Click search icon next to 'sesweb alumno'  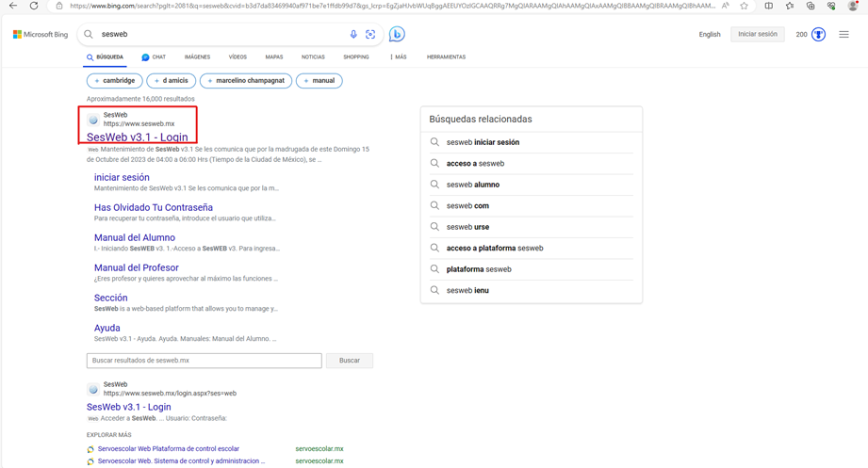point(435,185)
